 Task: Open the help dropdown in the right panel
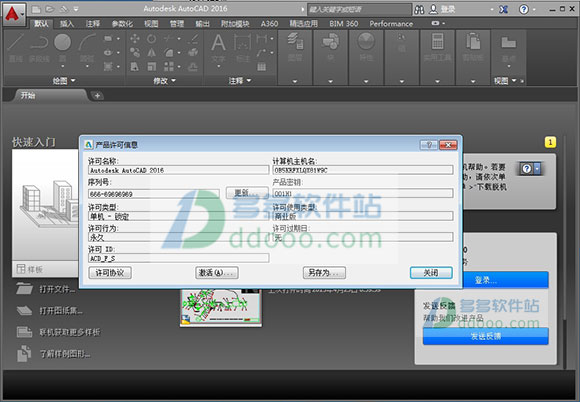[x=537, y=169]
